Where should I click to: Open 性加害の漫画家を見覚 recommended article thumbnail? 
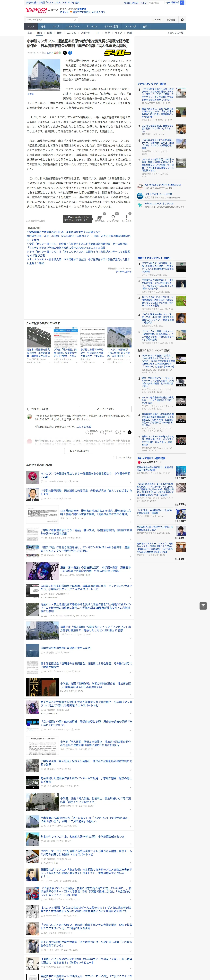pyautogui.click(x=39, y=337)
